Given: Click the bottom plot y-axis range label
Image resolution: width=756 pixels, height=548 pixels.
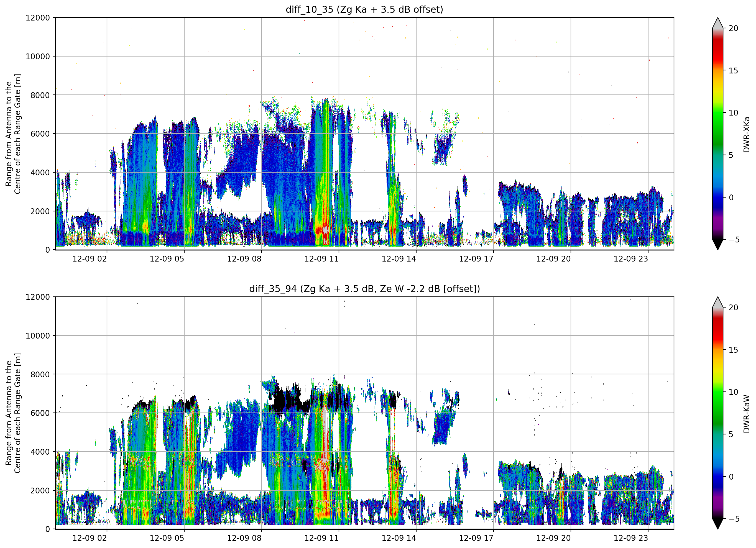Looking at the screenshot, I should pos(13,413).
